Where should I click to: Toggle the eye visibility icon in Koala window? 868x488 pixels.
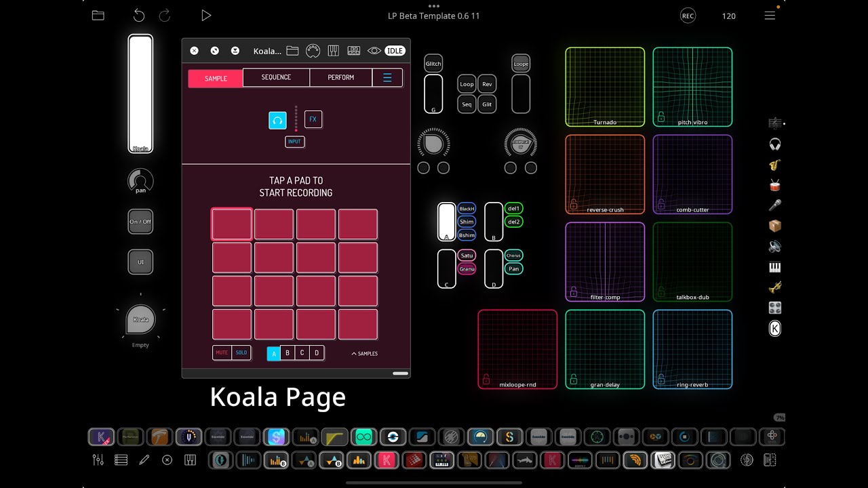(x=374, y=51)
